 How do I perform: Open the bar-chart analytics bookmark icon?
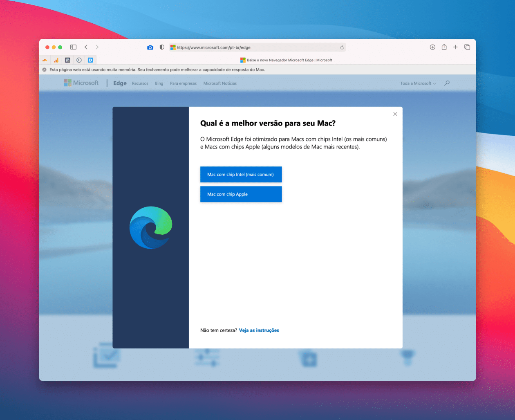(x=56, y=60)
